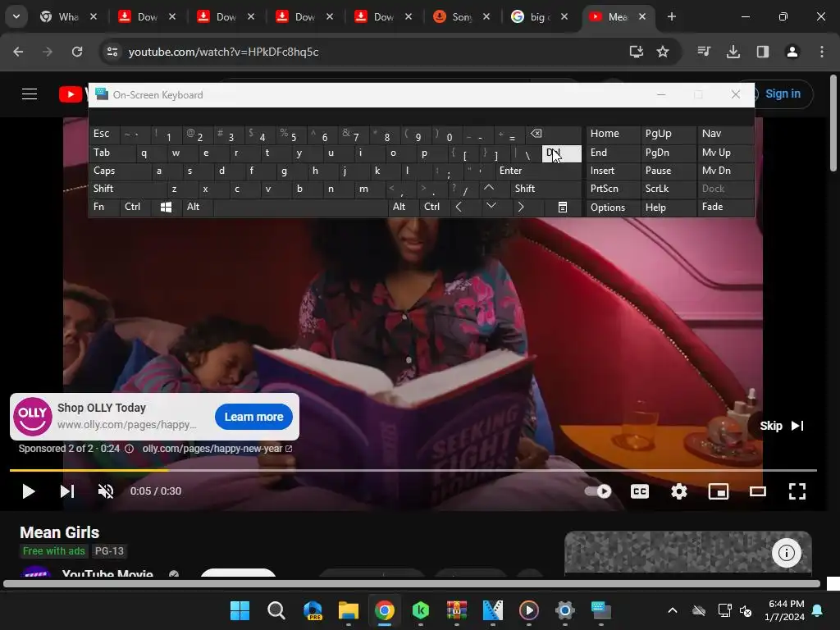The image size is (840, 630).
Task: Click the movie info circle icon
Action: (x=787, y=552)
